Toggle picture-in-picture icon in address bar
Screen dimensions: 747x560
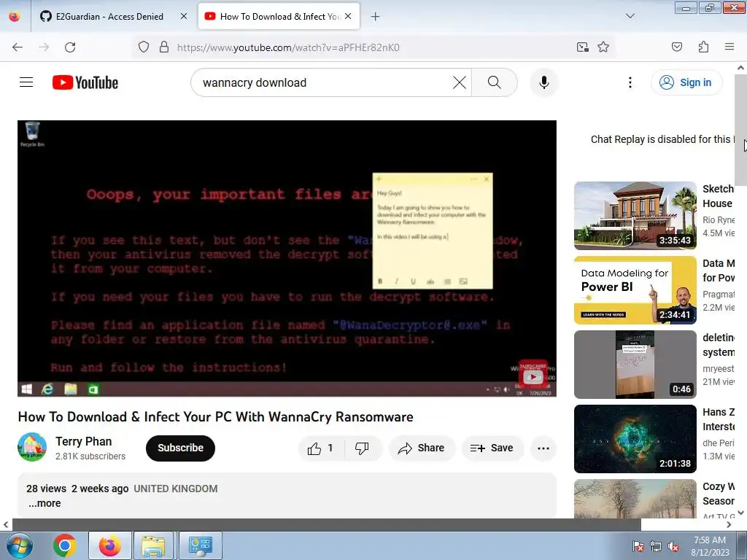click(582, 47)
